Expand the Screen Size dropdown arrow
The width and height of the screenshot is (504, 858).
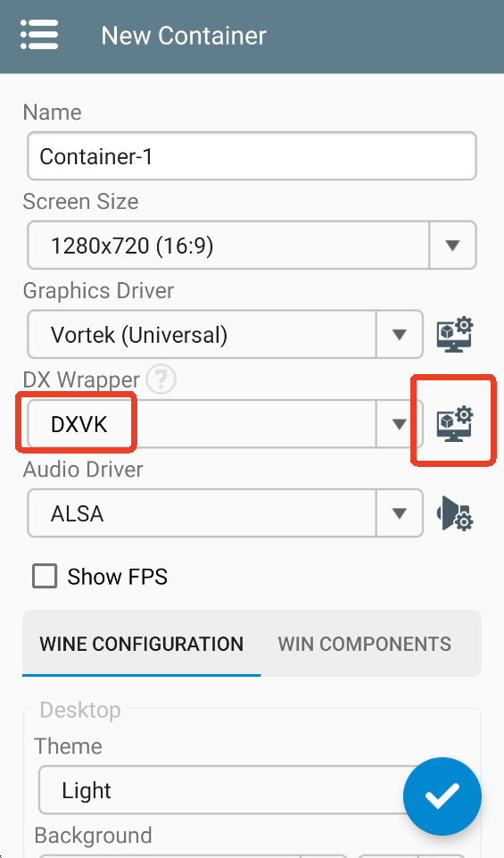tap(452, 246)
